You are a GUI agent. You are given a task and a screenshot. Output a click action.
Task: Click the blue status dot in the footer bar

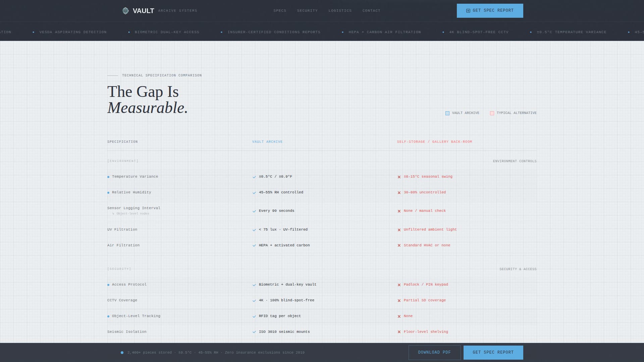pos(122,353)
